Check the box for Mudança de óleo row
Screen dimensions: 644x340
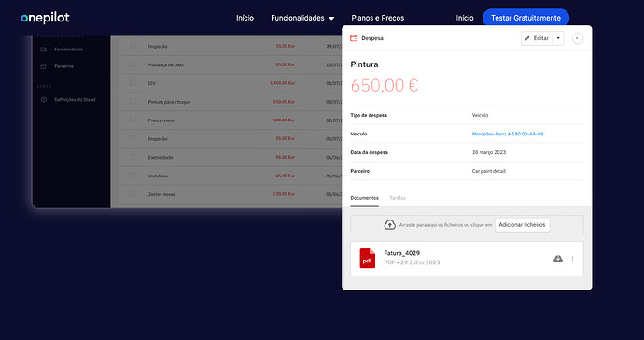[133, 64]
